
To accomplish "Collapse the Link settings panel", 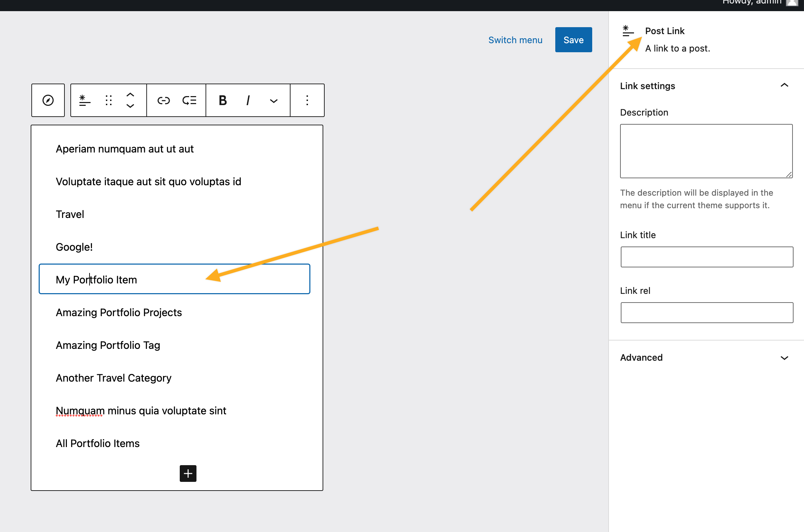I will 784,85.
